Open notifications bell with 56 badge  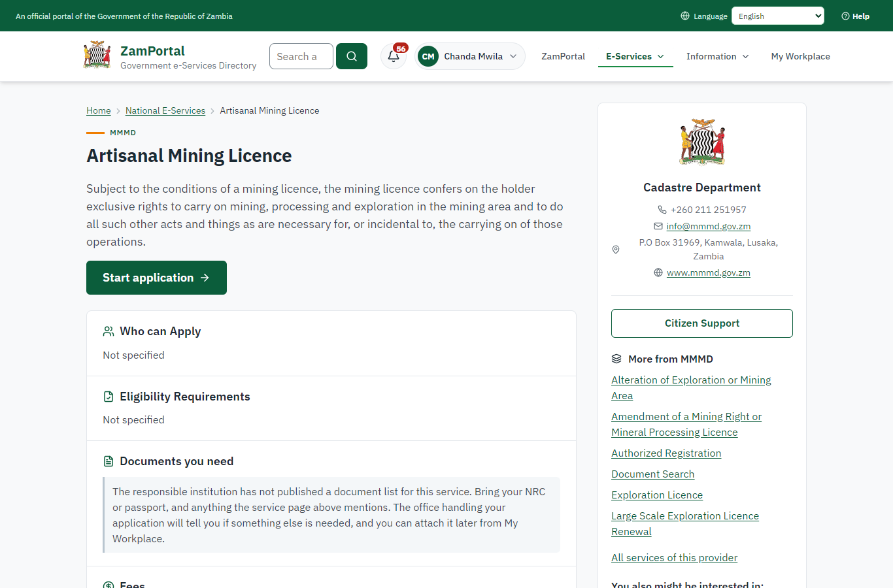point(394,56)
